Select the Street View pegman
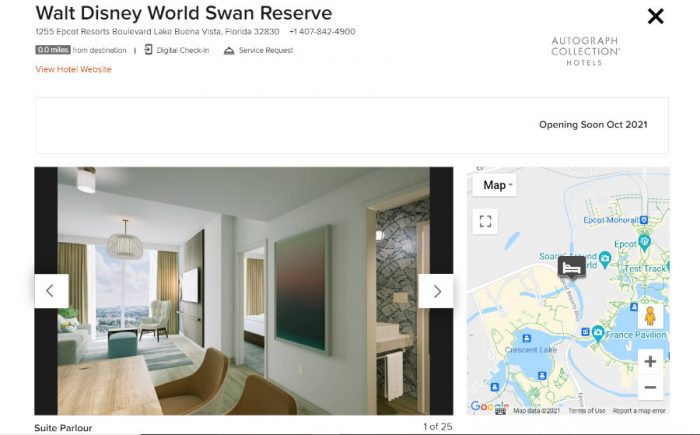This screenshot has height=435, width=700. [650, 316]
